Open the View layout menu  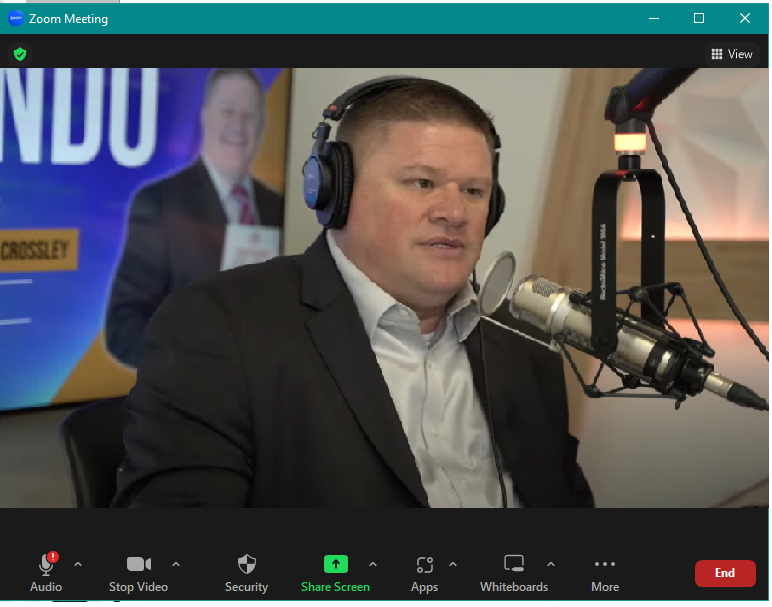731,54
